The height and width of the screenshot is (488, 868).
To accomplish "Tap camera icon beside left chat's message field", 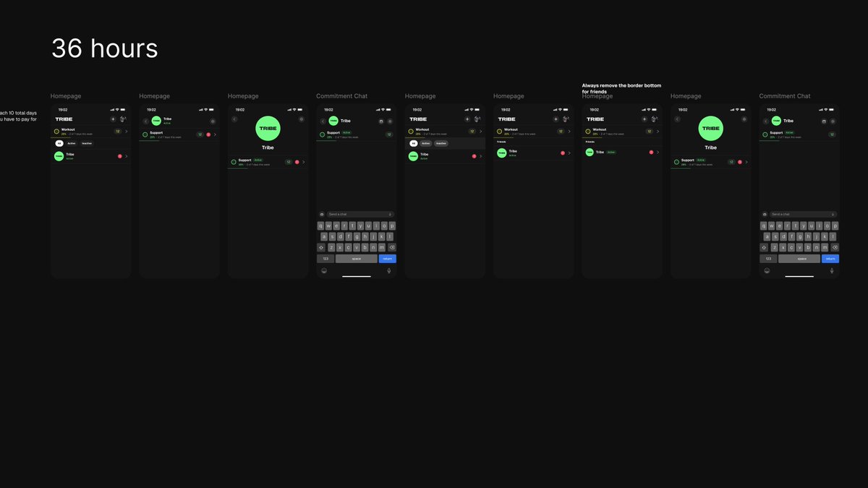I will coord(322,214).
